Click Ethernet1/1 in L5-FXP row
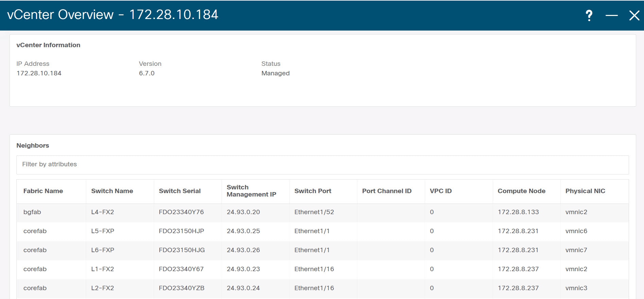 [x=312, y=231]
